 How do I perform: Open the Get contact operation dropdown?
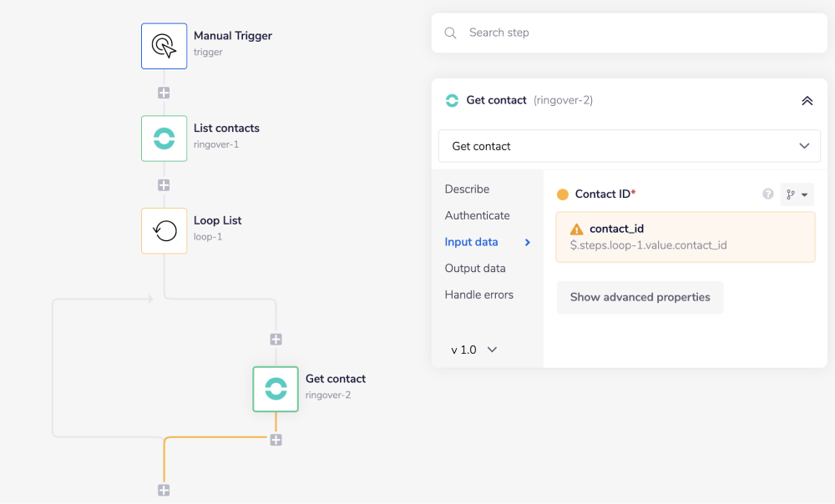[x=630, y=146]
